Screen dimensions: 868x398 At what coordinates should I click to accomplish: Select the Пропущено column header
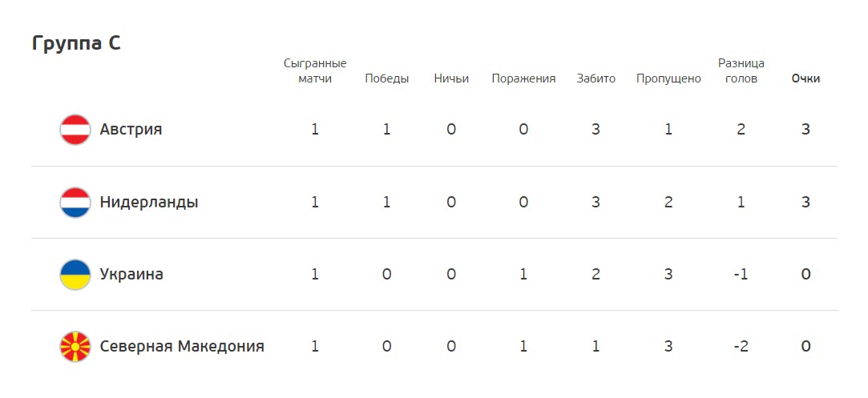668,78
